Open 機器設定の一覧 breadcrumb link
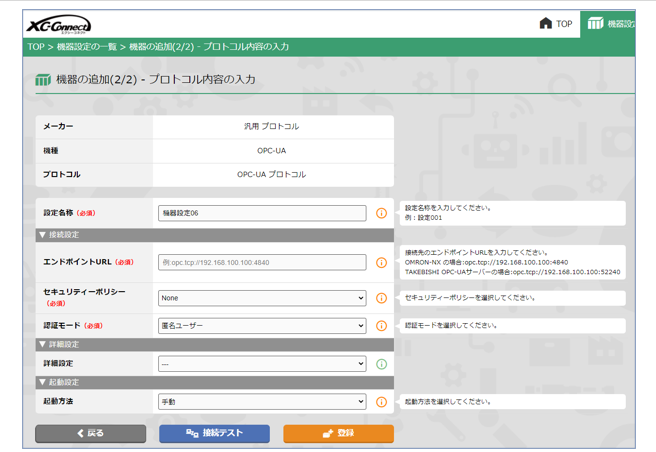The height and width of the screenshot is (452, 656). click(x=86, y=47)
